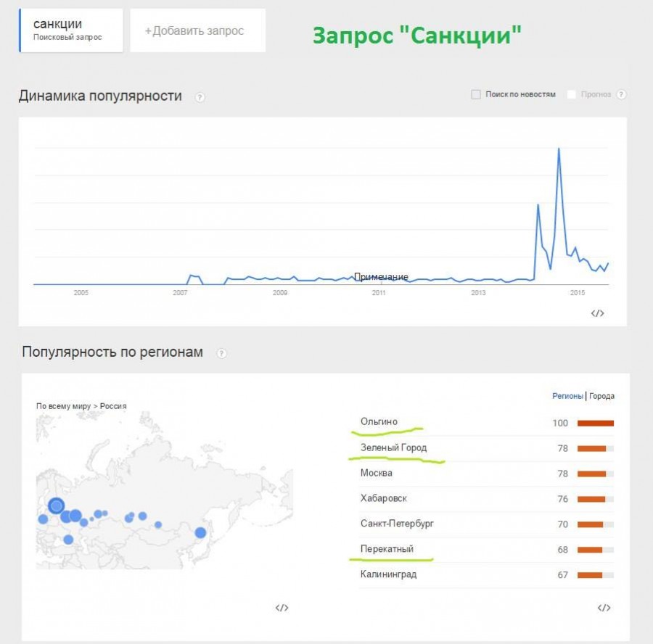Click the embed icon below the regions list
Screen dimensions: 653x644
(604, 608)
